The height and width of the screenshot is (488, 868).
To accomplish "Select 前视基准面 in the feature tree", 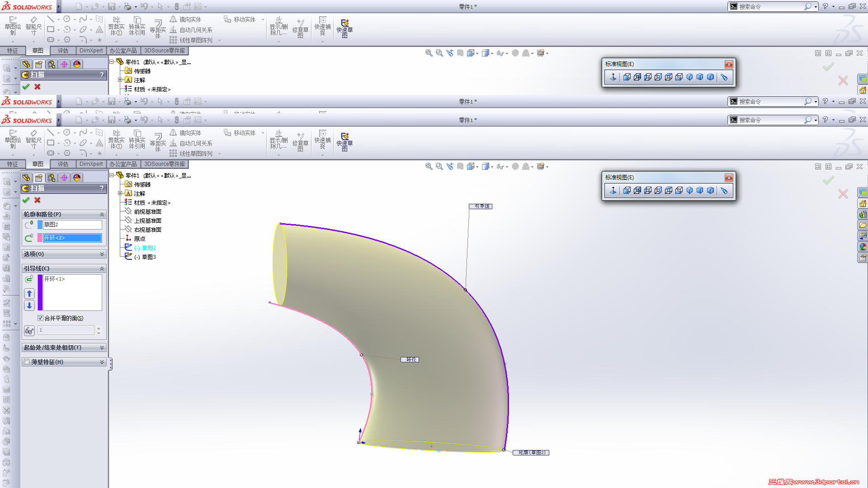I will [147, 211].
